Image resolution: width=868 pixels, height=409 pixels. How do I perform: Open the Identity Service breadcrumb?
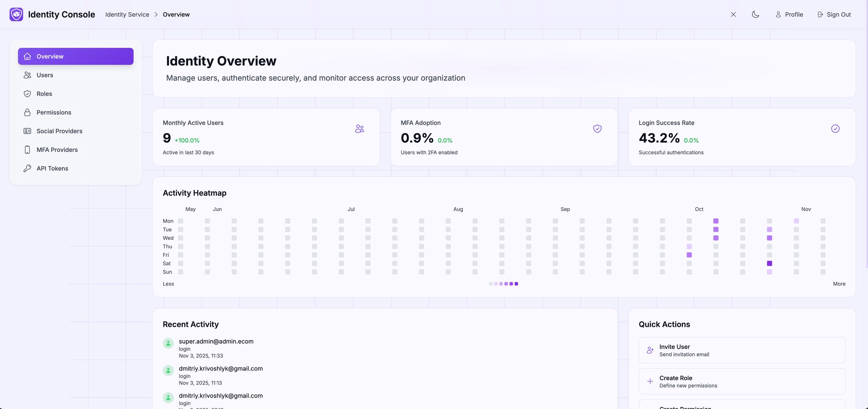(x=127, y=14)
